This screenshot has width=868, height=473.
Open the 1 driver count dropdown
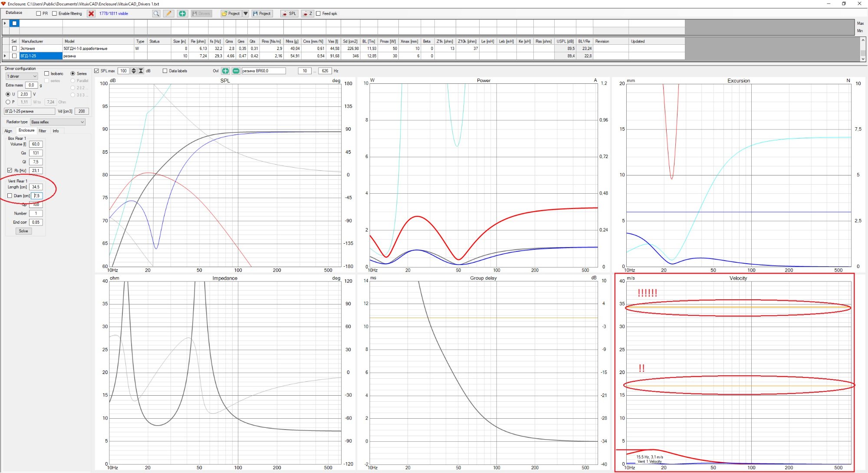tap(22, 76)
